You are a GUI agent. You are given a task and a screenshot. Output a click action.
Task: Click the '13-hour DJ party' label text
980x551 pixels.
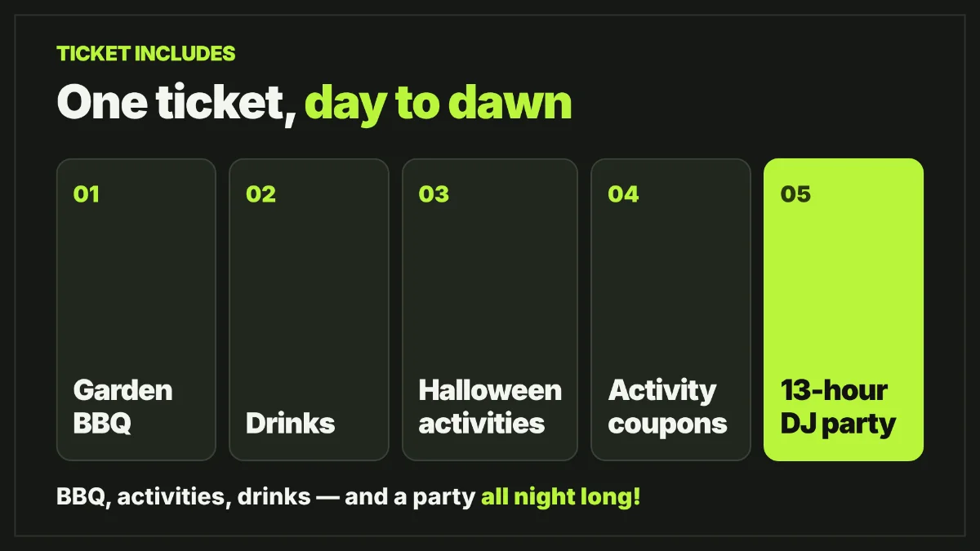tap(838, 407)
